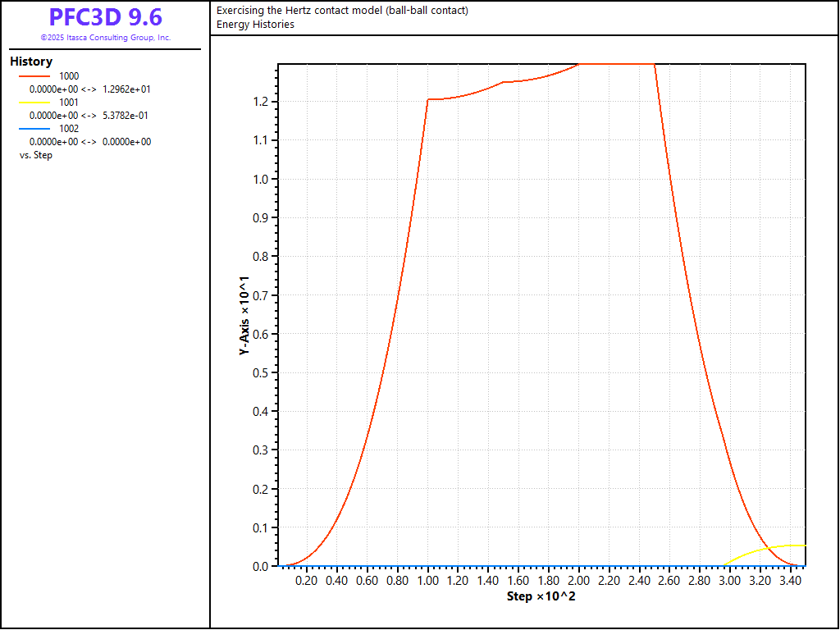Click the red curve's kink at step 1.00

(427, 99)
